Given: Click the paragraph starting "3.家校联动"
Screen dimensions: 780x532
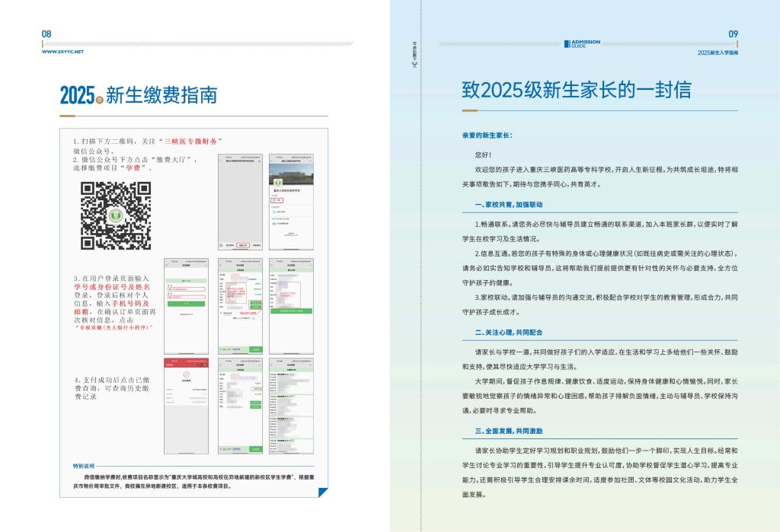Looking at the screenshot, I should 600,304.
